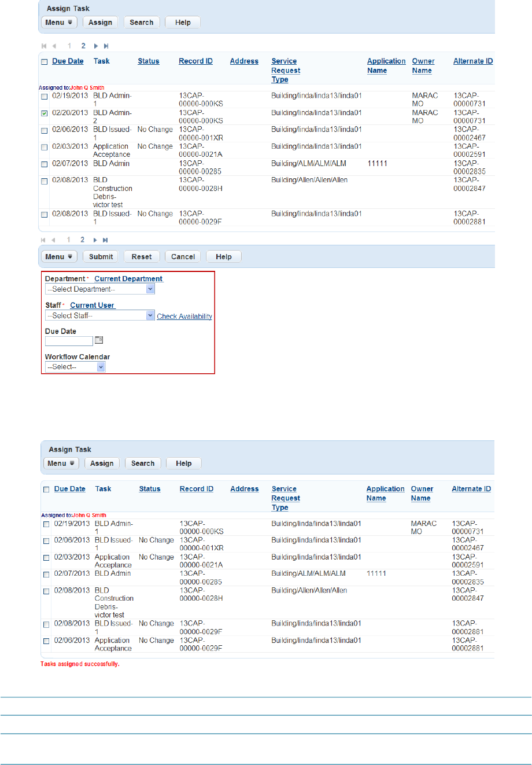Check BLD Construction Debris row in upper table
The width and height of the screenshot is (532, 765).
point(45,181)
